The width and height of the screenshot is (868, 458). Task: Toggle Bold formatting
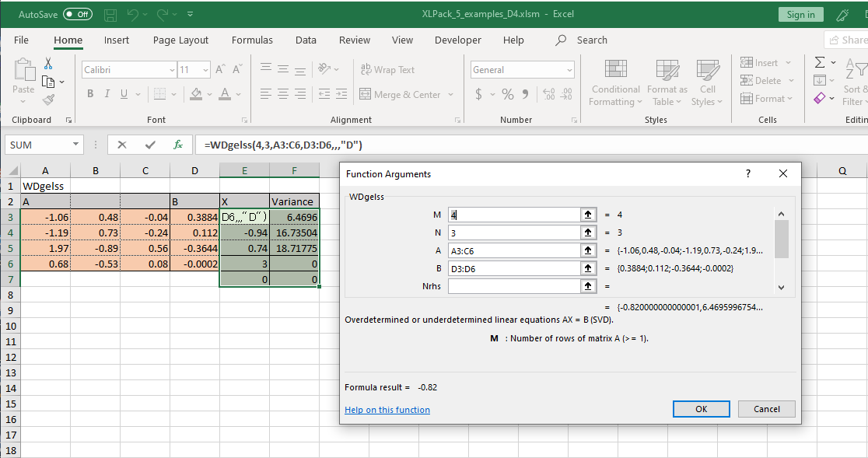click(90, 94)
